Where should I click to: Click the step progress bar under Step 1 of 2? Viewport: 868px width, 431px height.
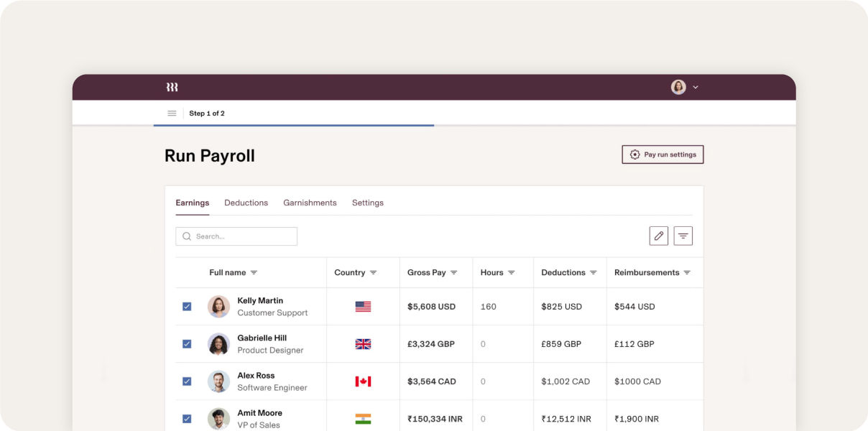click(293, 126)
